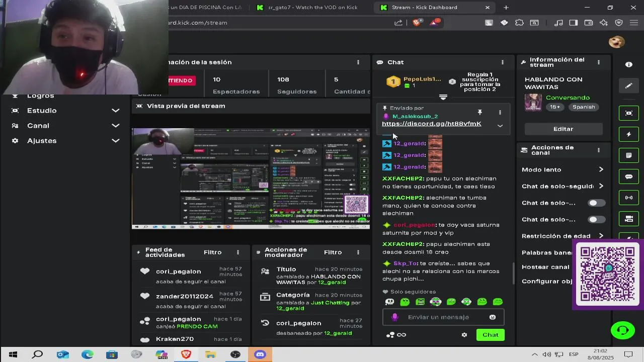Open the Windows Start menu
This screenshot has height=362, width=644.
[13, 354]
